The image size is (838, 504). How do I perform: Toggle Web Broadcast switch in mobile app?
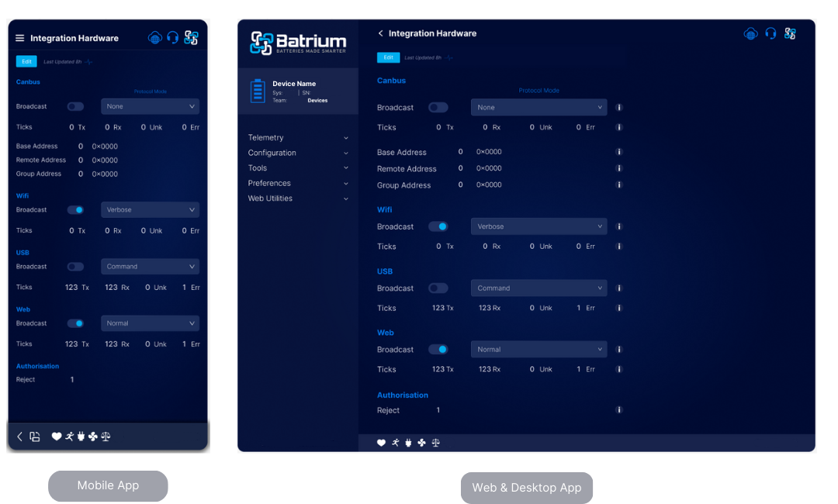pos(75,323)
